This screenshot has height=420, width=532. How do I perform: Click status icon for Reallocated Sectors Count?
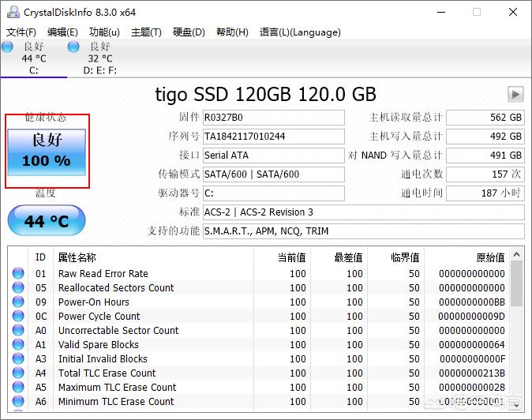(x=18, y=288)
